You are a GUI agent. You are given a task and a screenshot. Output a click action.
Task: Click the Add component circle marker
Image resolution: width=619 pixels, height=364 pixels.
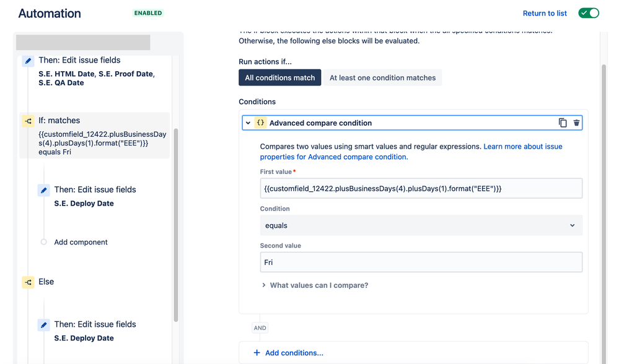point(44,242)
